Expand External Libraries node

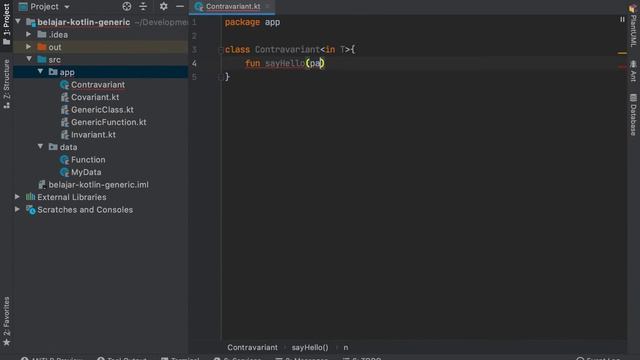(x=18, y=197)
